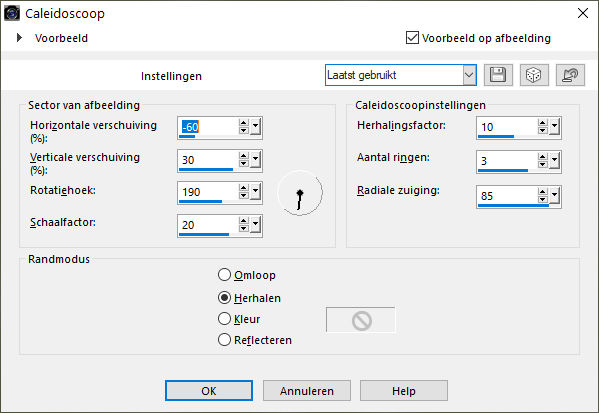Open Aantal ringen slider popup arrow
This screenshot has width=599, height=413.
[554, 160]
